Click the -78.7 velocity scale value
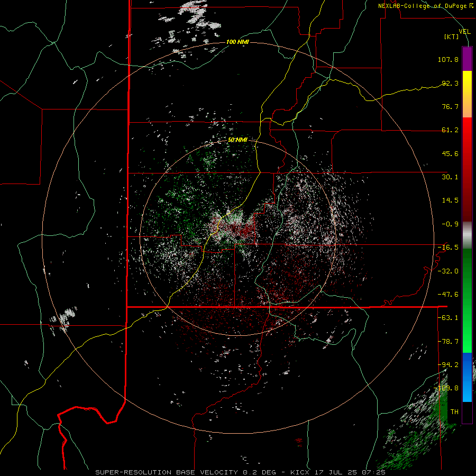 point(448,342)
